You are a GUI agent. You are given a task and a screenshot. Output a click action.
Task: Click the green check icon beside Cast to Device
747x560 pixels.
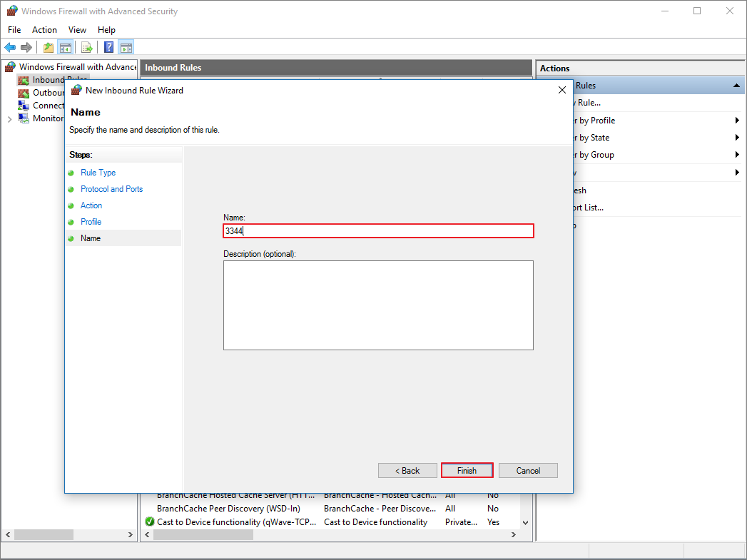tap(150, 522)
